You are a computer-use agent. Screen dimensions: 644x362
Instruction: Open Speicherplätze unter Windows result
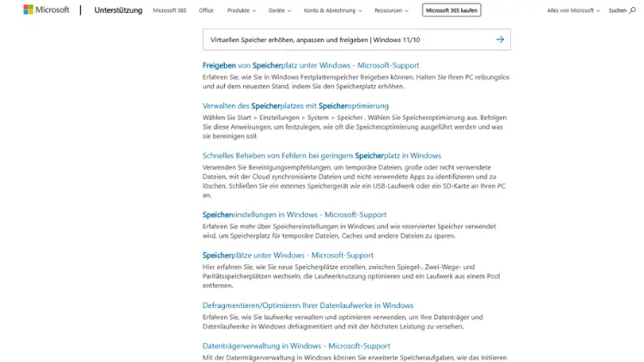(x=288, y=256)
